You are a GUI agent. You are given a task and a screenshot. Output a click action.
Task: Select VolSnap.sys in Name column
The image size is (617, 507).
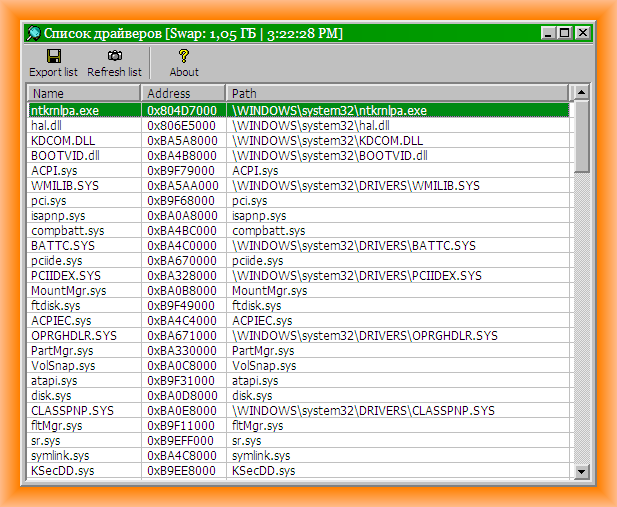63,365
